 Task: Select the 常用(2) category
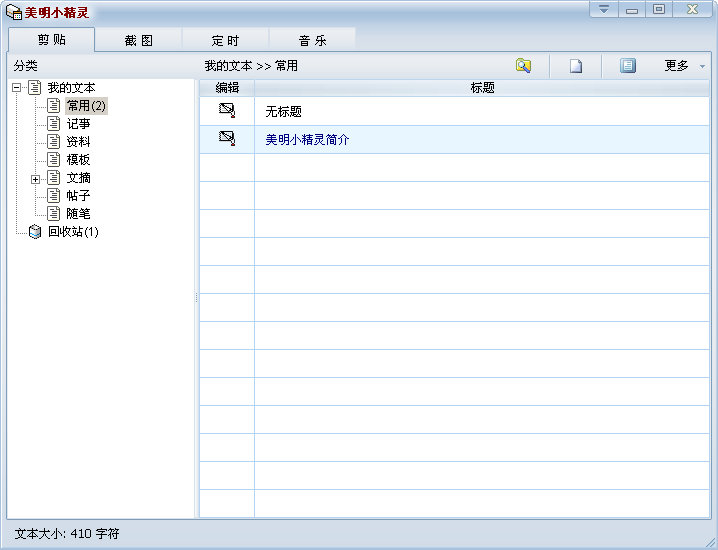coord(86,106)
